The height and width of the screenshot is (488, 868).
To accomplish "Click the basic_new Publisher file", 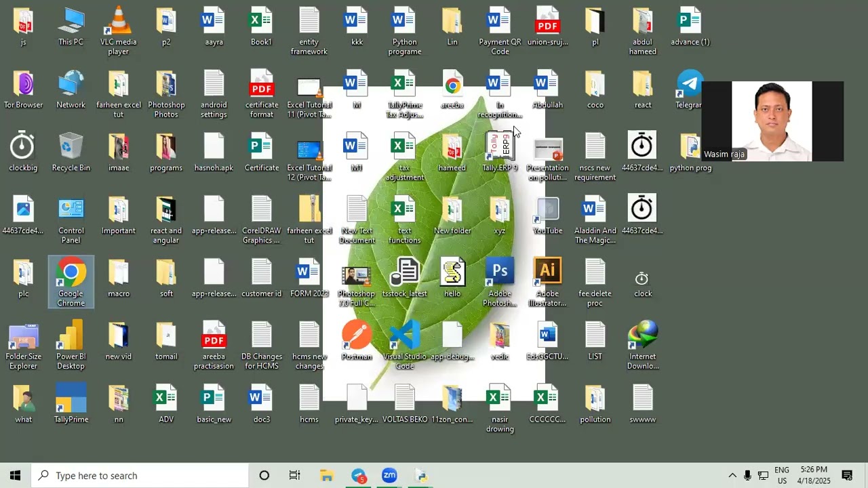I will tap(214, 404).
